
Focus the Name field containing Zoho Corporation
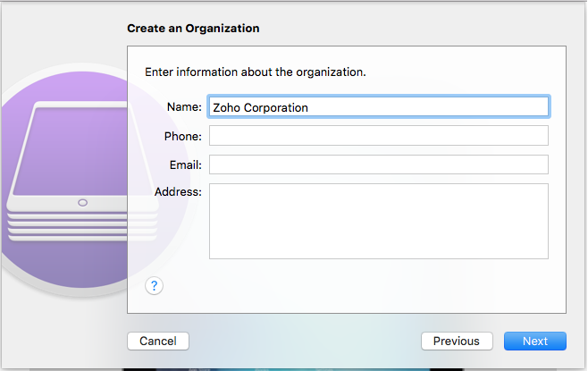tap(379, 107)
